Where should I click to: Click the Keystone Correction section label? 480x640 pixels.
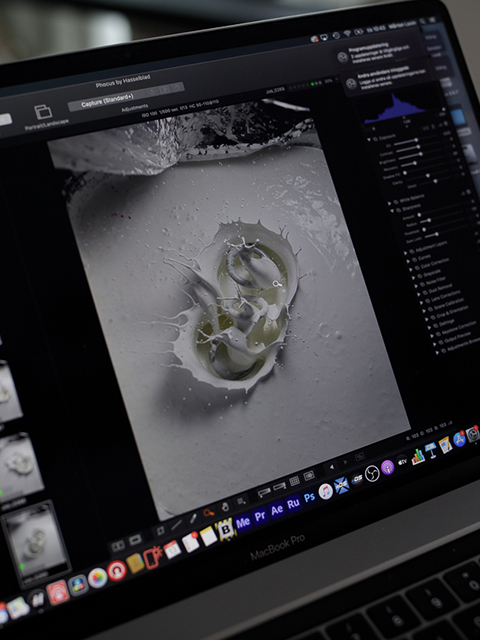tap(459, 327)
